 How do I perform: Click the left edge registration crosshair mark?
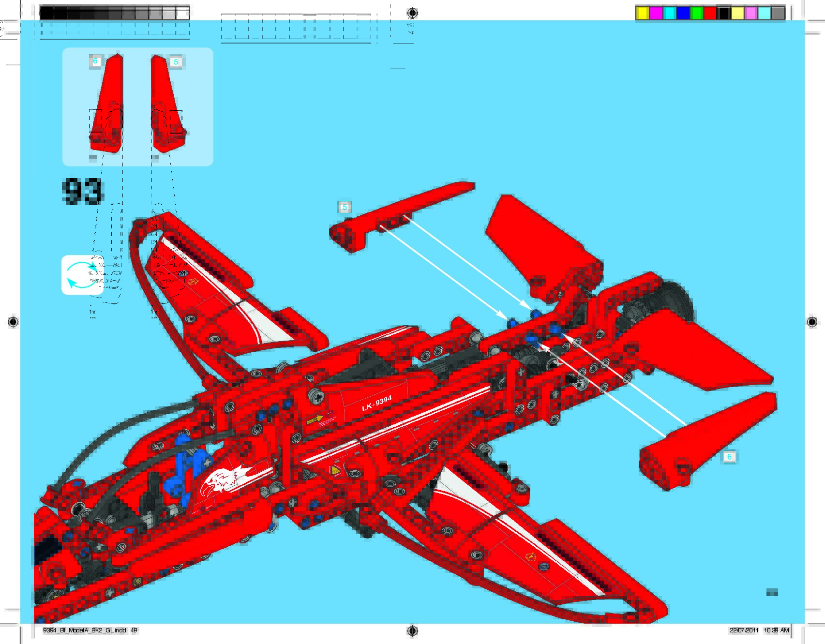pos(13,322)
